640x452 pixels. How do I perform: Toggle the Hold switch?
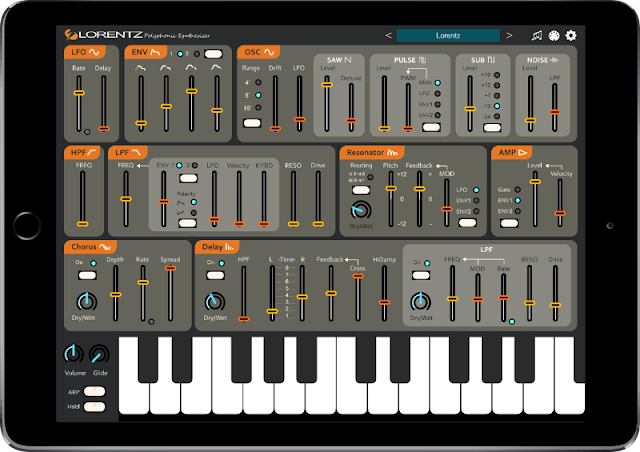coord(94,406)
